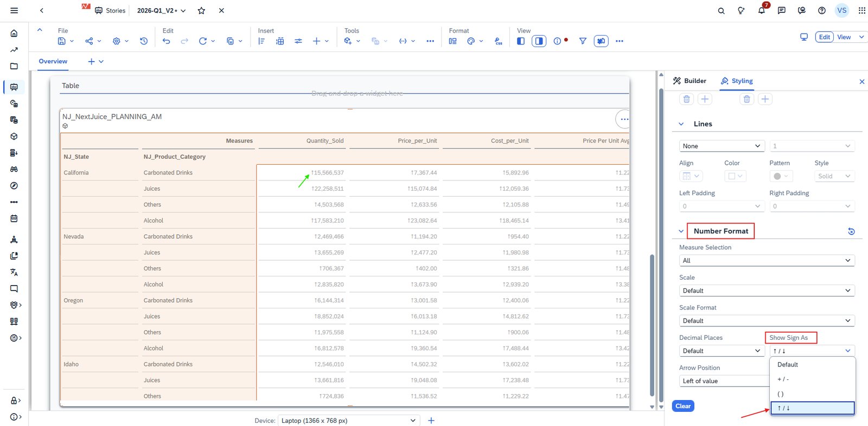This screenshot has width=868, height=426.
Task: Toggle the left side panel view icon
Action: tap(521, 41)
